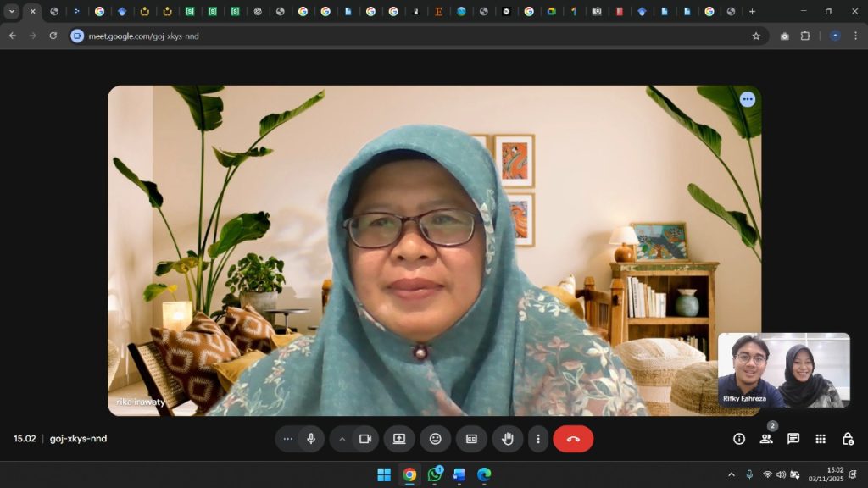
Task: Raise your hand in the meeting
Action: [508, 439]
